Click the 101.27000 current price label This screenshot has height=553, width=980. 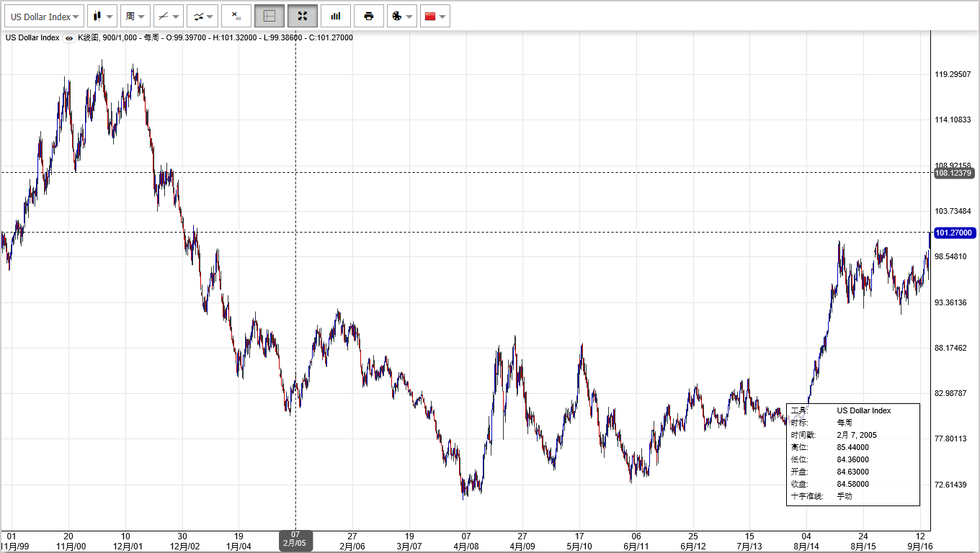pos(954,233)
